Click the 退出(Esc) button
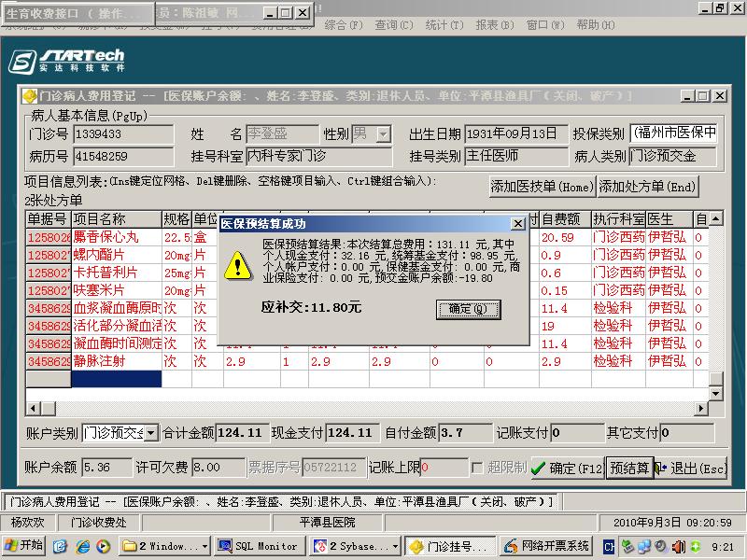The height and width of the screenshot is (560, 747). point(690,469)
